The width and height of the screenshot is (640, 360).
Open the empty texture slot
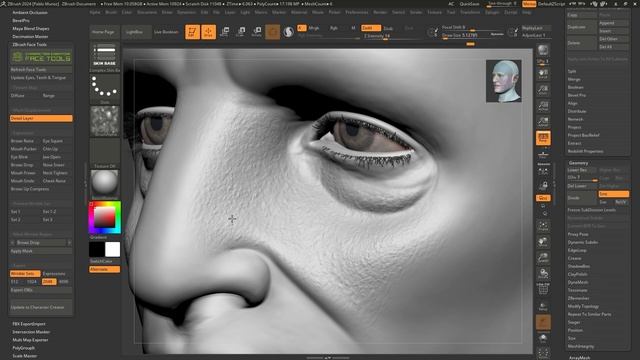[x=104, y=151]
